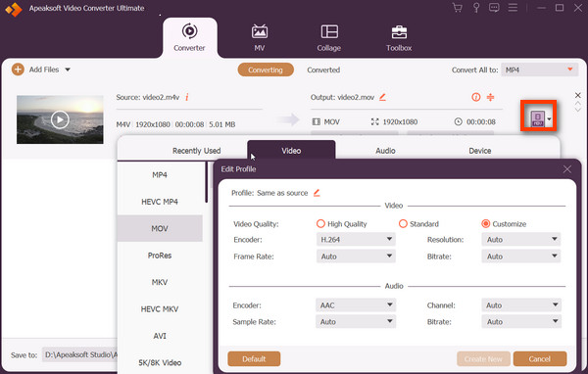588x374 pixels.
Task: Choose MP4 in format list
Action: coord(160,174)
